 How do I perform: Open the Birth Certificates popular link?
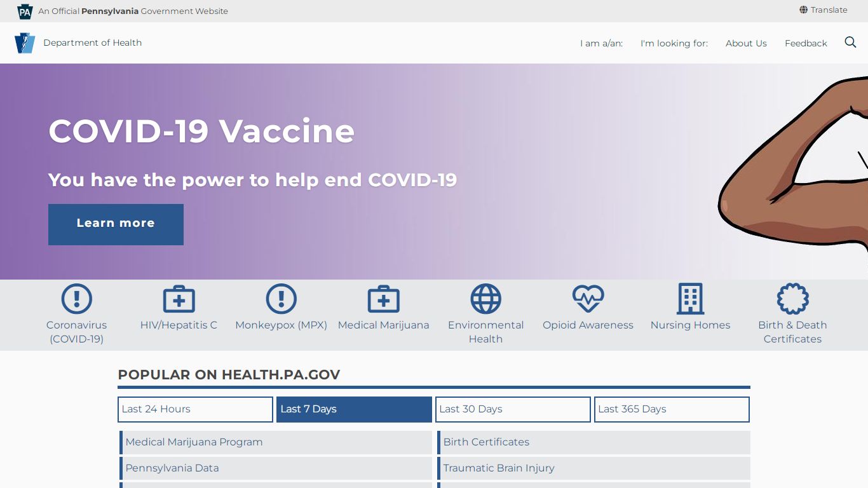point(593,442)
